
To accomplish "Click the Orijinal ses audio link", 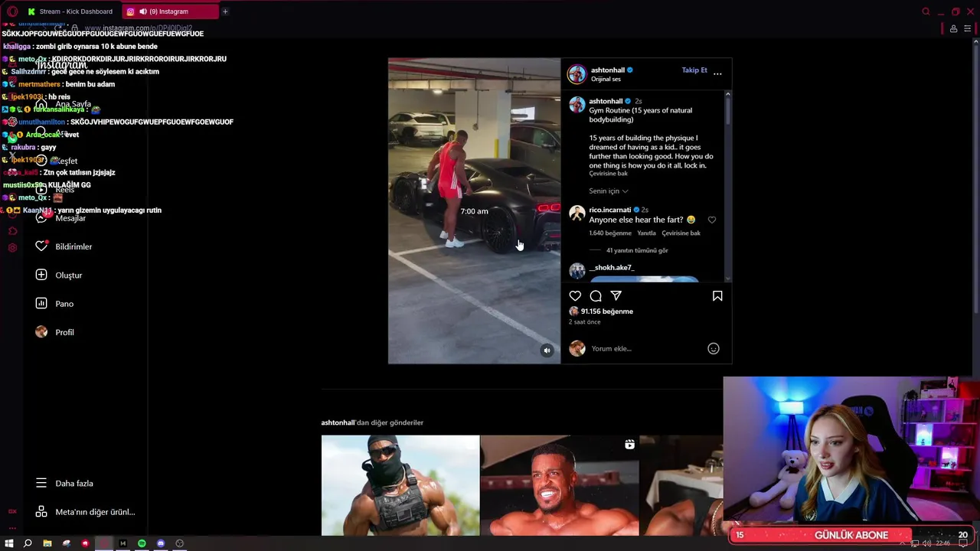I will [x=606, y=80].
